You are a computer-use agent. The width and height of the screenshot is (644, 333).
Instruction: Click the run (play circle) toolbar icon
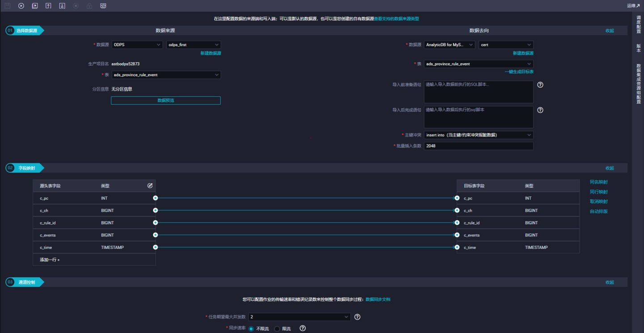coord(21,6)
